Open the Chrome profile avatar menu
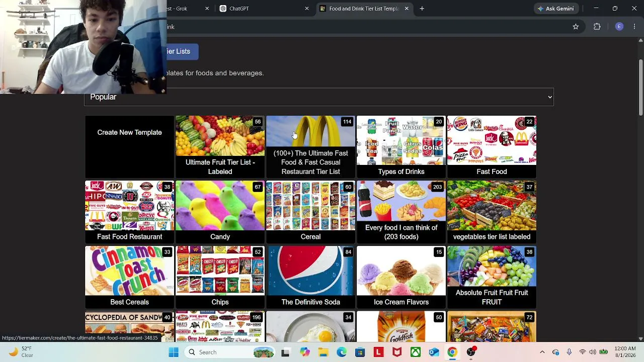Image resolution: width=644 pixels, height=362 pixels. pos(619,27)
